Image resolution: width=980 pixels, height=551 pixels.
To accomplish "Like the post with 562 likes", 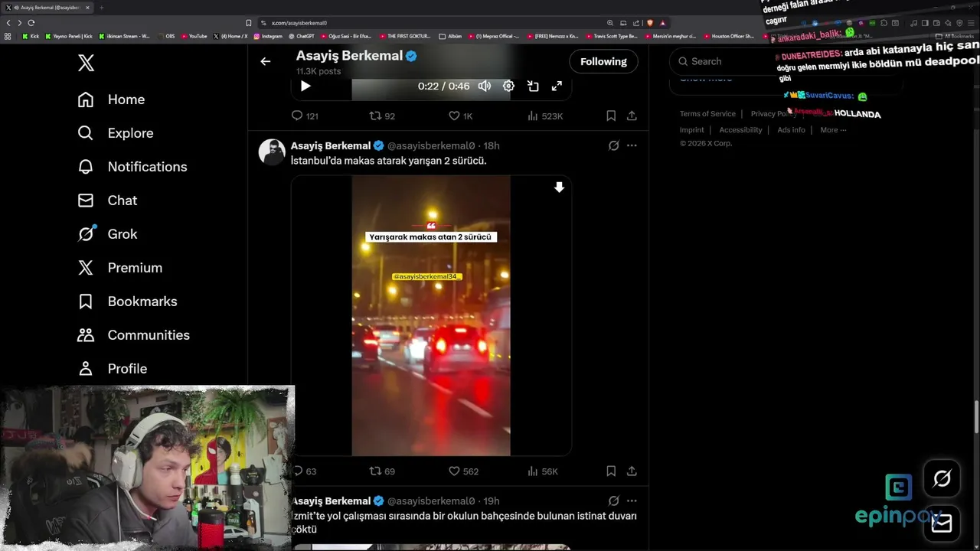I will (x=463, y=471).
